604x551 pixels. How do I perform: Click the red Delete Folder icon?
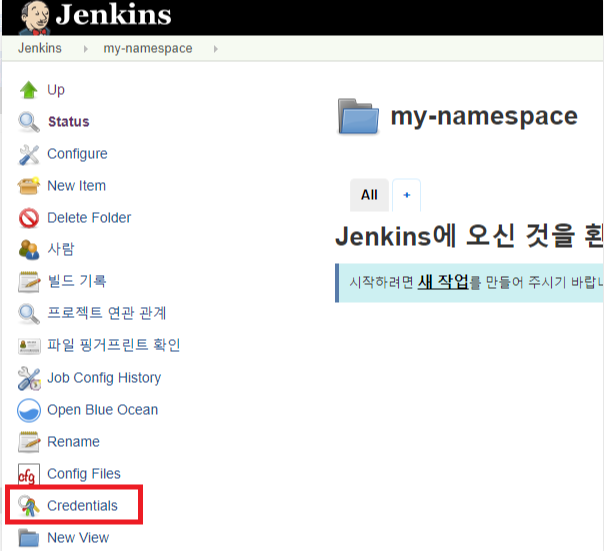click(x=29, y=218)
